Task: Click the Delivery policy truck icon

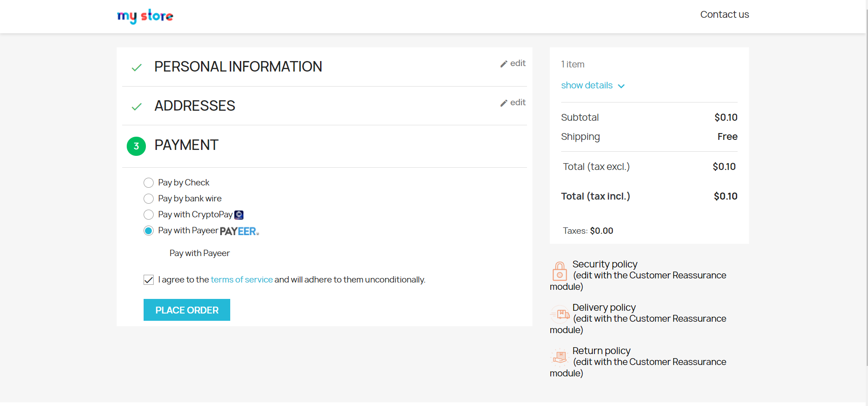Action: (560, 314)
